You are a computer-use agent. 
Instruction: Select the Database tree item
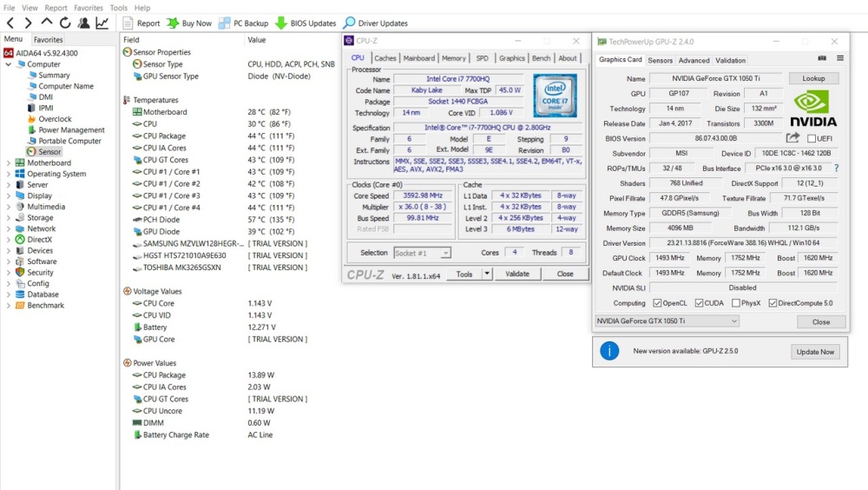[43, 295]
